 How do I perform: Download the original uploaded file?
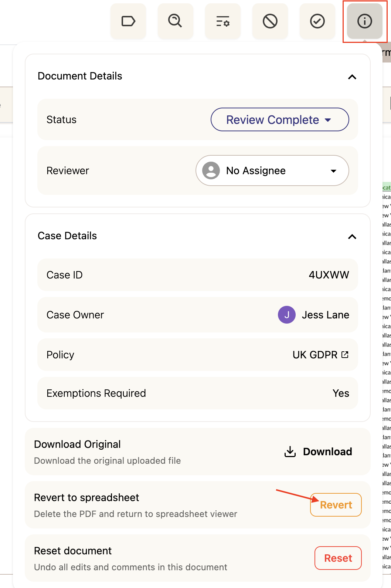[318, 452]
